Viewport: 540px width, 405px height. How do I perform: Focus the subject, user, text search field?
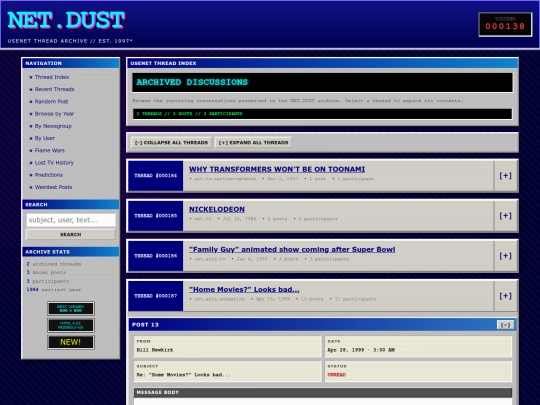(x=71, y=220)
